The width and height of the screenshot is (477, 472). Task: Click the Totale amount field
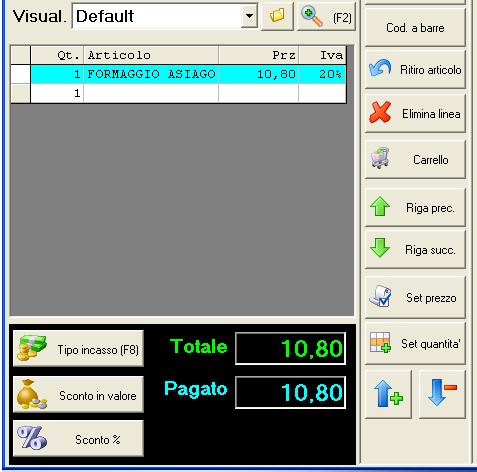point(290,348)
